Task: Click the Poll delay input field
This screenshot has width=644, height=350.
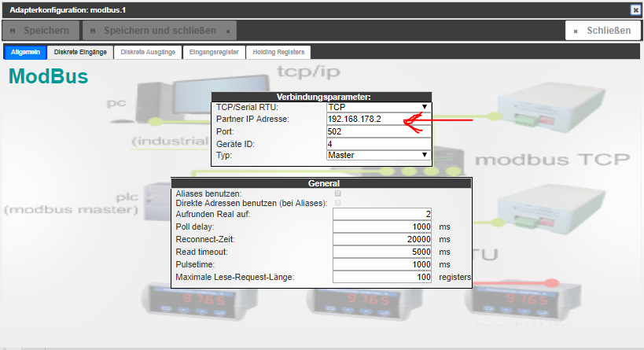Action: (382, 227)
